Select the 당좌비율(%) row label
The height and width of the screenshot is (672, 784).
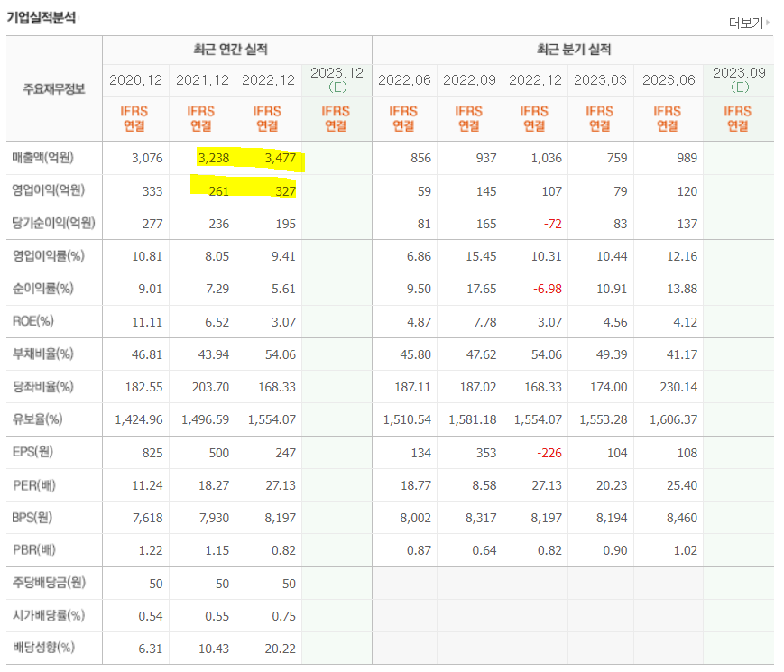click(43, 386)
